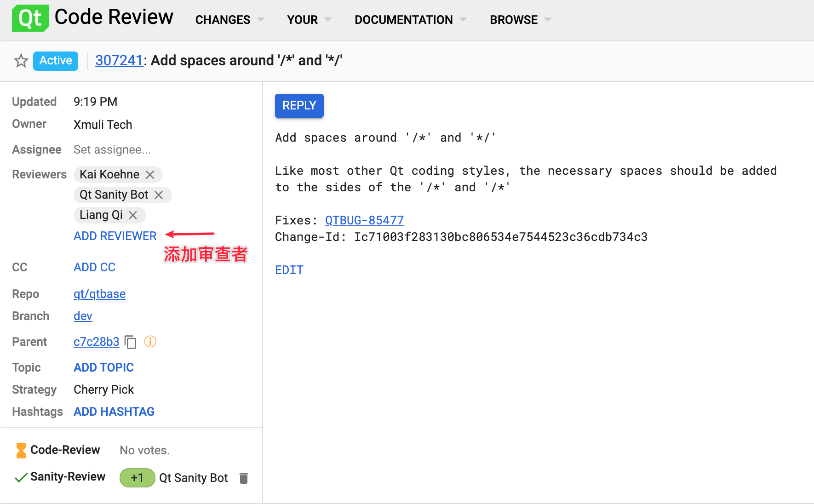Click the Qt Sanity Bot reviewer chip
This screenshot has height=504, width=814.
(x=122, y=195)
